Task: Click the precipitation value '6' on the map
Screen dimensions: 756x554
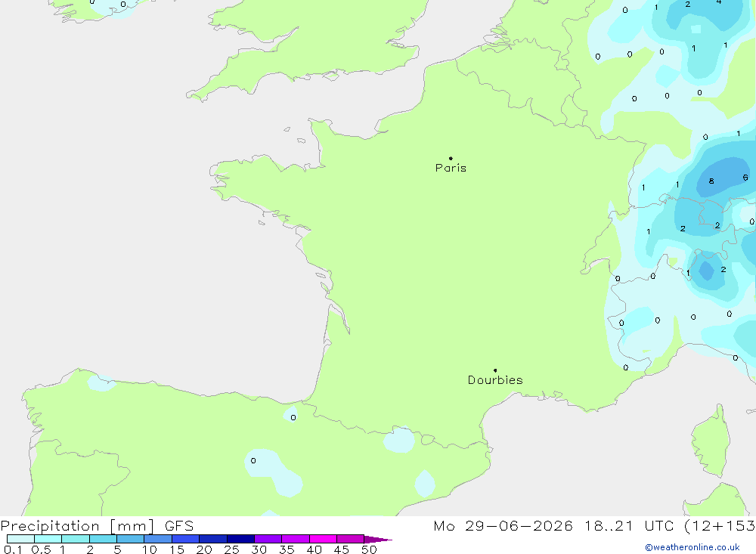Action: [745, 178]
